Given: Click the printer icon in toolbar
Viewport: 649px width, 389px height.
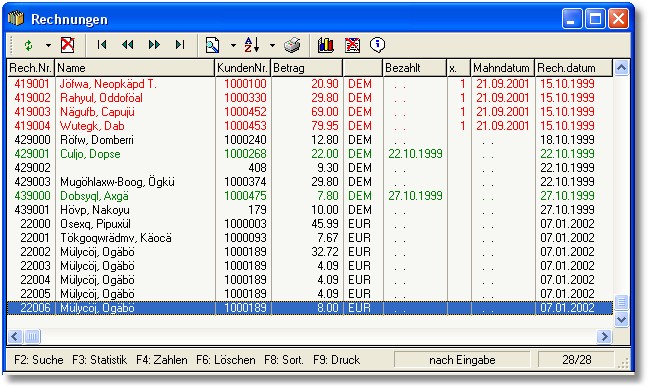Looking at the screenshot, I should 292,45.
